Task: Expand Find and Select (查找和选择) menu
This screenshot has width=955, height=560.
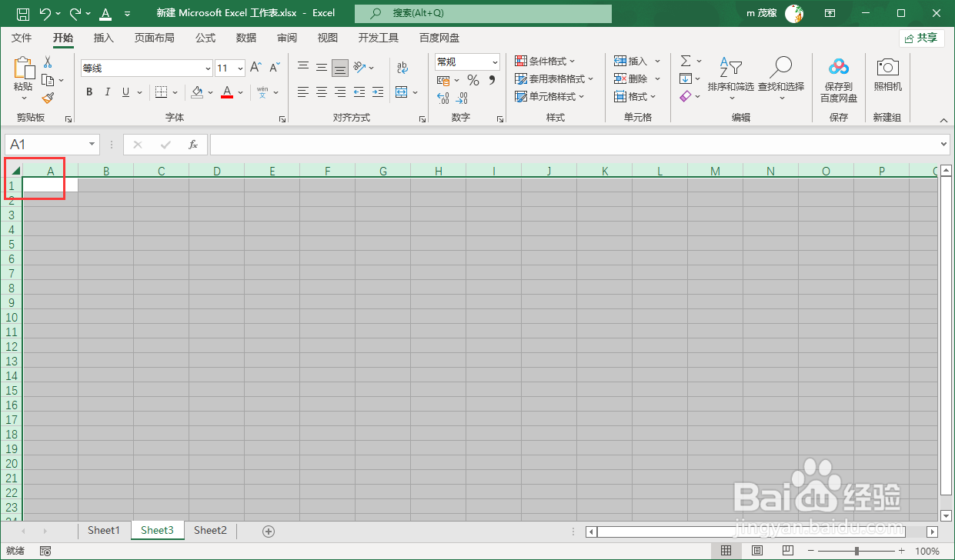Action: (x=781, y=79)
